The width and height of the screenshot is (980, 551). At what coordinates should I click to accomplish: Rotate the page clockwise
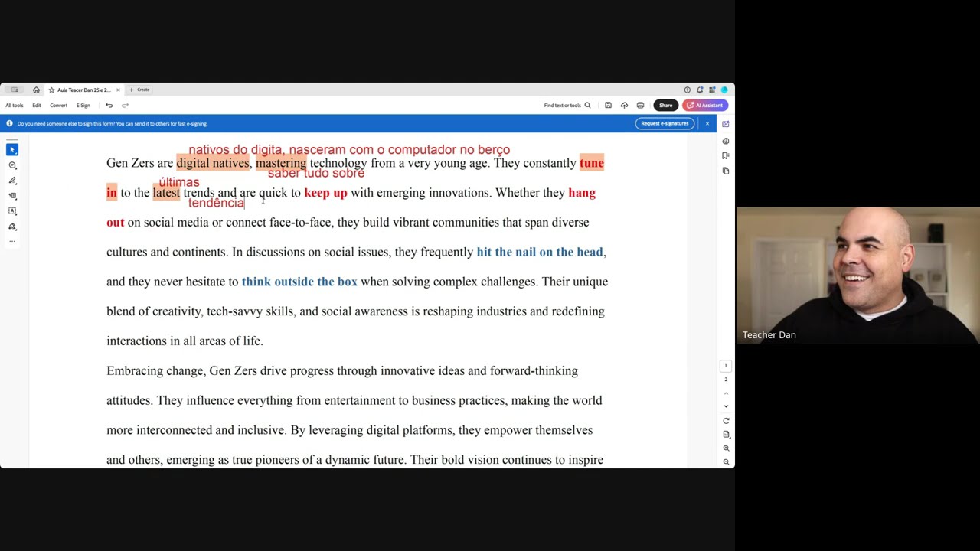pos(726,421)
